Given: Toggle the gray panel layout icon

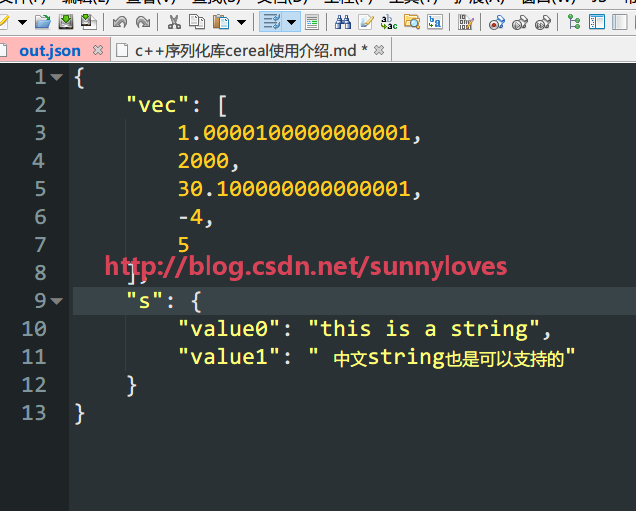Looking at the screenshot, I should [620, 22].
